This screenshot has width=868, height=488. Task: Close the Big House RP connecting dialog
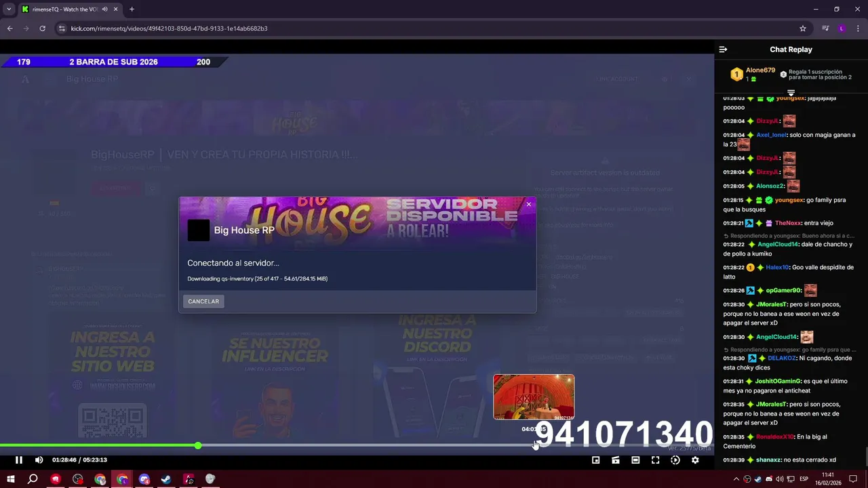(x=529, y=204)
